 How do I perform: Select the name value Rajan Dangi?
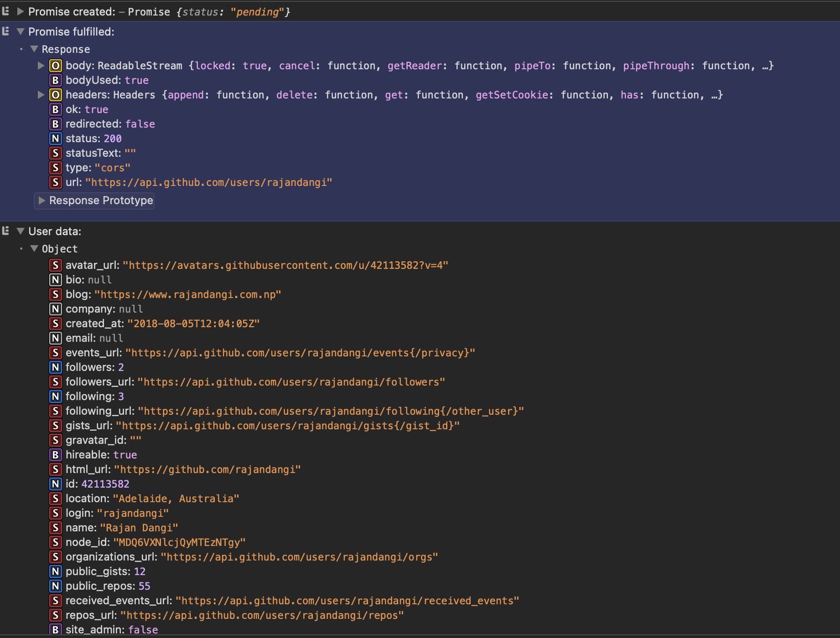pos(139,528)
